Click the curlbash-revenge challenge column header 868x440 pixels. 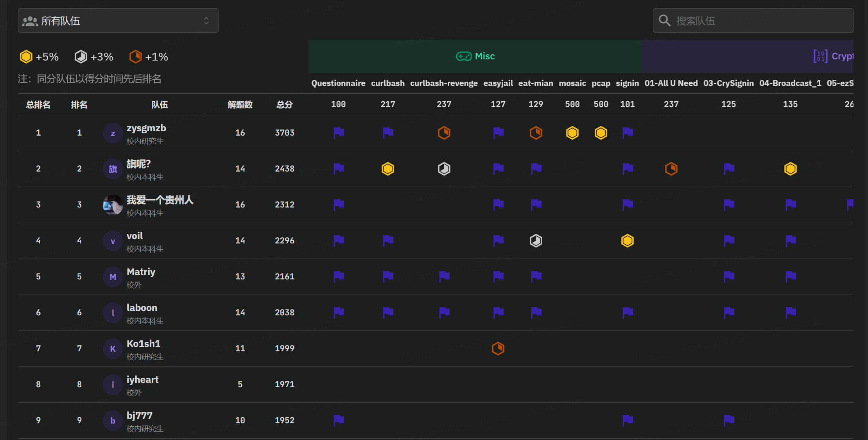[444, 83]
